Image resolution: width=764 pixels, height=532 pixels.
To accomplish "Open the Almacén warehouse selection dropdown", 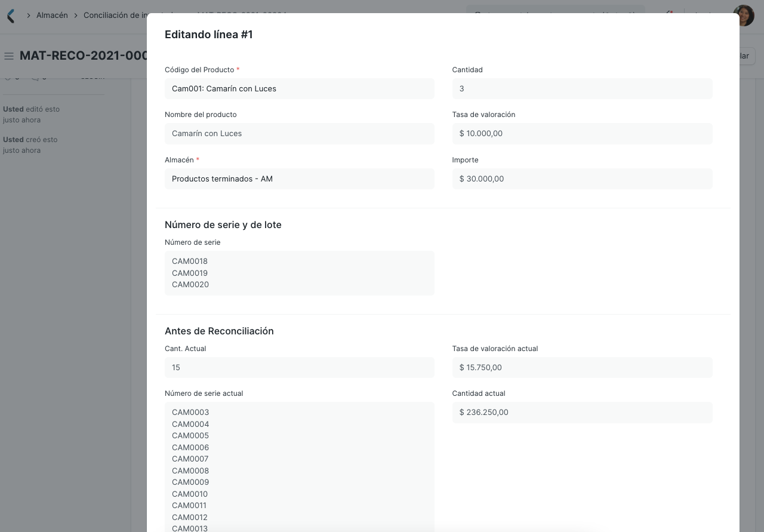I will [x=299, y=179].
